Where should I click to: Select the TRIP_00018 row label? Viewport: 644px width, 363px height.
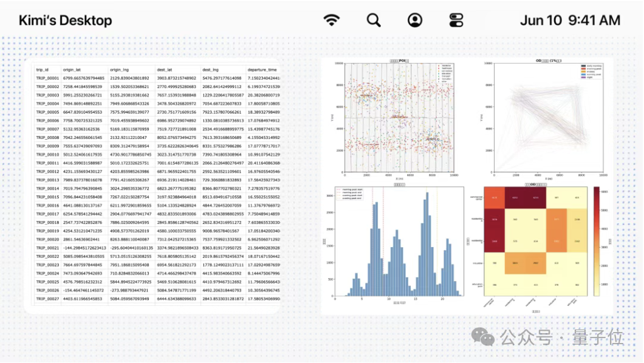47,222
